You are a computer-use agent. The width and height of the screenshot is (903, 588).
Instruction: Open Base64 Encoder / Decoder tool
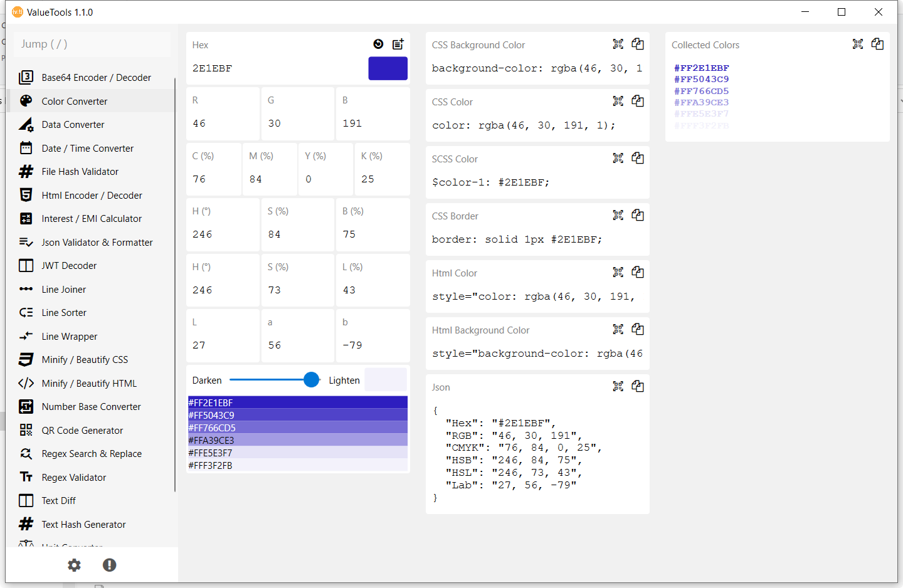click(x=92, y=78)
